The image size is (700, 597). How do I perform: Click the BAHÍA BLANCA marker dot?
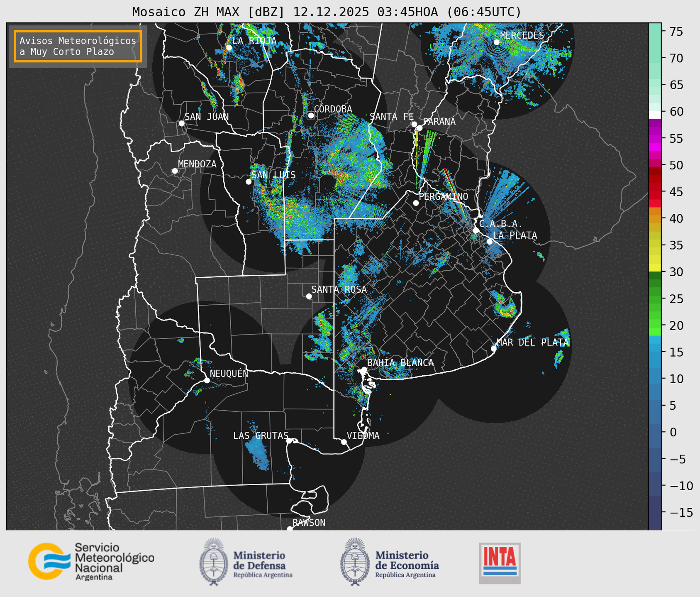pos(364,369)
